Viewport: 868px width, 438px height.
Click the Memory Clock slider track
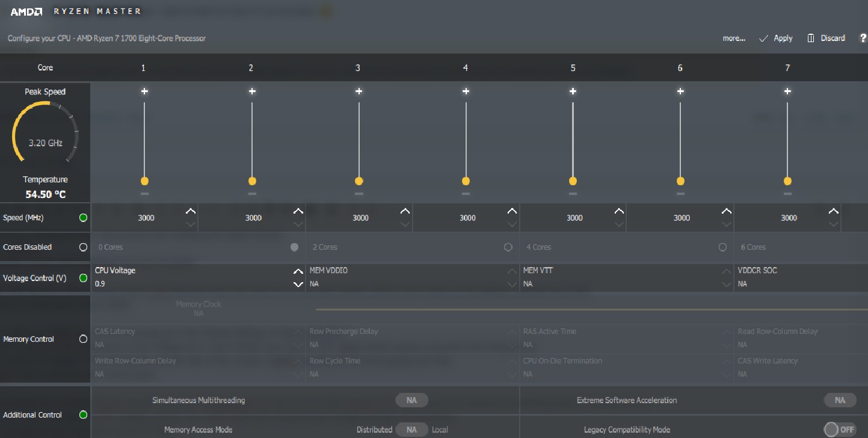coord(592,309)
